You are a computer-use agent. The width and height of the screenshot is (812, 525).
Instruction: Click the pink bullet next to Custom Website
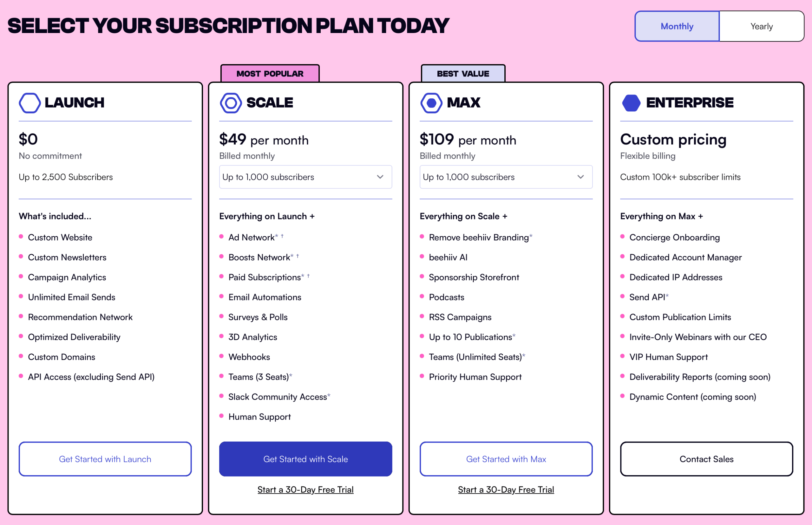click(21, 236)
